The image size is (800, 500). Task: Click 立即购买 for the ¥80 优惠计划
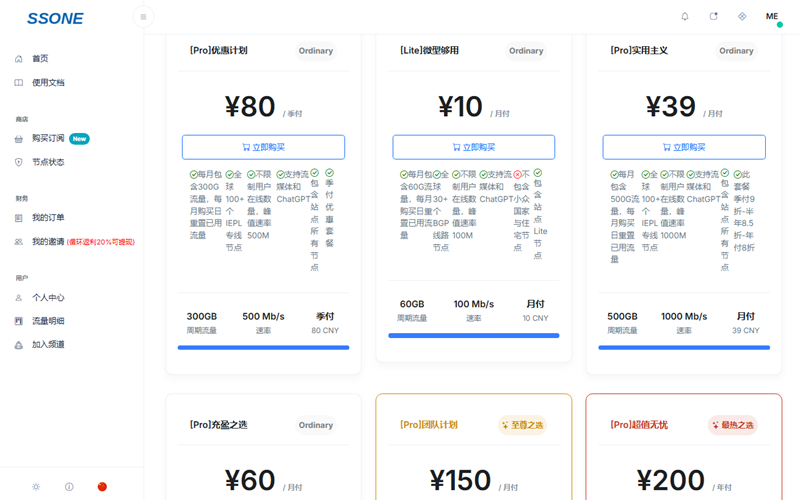[263, 147]
